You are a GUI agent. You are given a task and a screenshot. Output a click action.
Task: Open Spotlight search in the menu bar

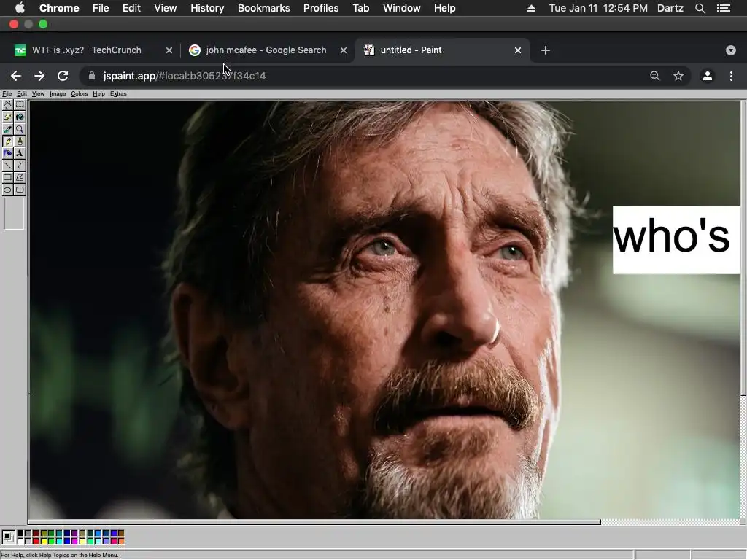[x=700, y=8]
